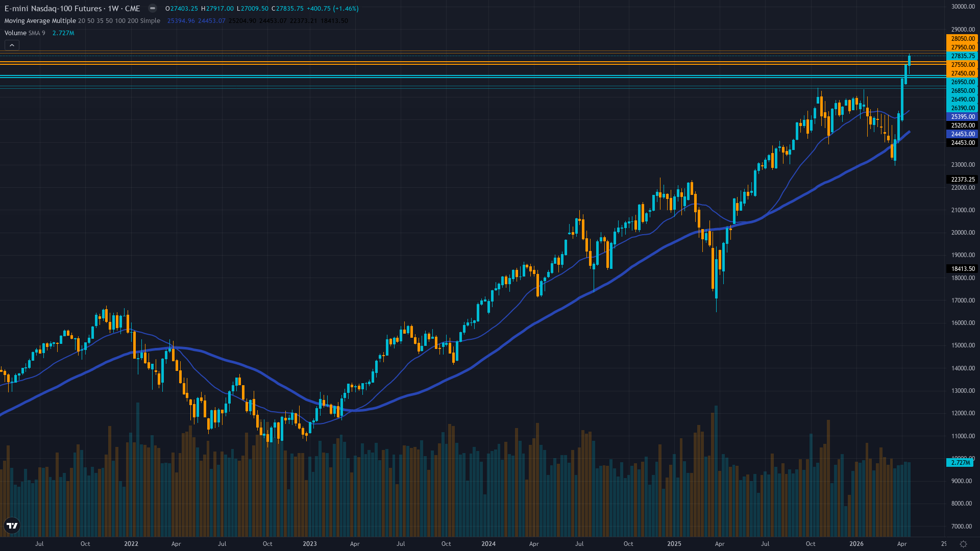Image resolution: width=980 pixels, height=551 pixels.
Task: Click the 2022 label on time axis
Action: coord(131,544)
